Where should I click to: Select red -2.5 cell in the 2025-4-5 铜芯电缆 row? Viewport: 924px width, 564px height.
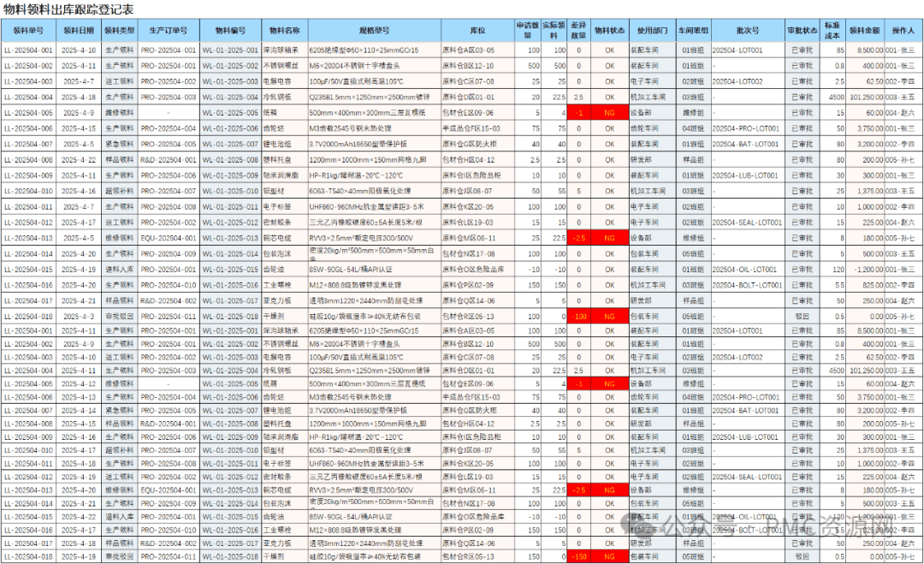(578, 238)
